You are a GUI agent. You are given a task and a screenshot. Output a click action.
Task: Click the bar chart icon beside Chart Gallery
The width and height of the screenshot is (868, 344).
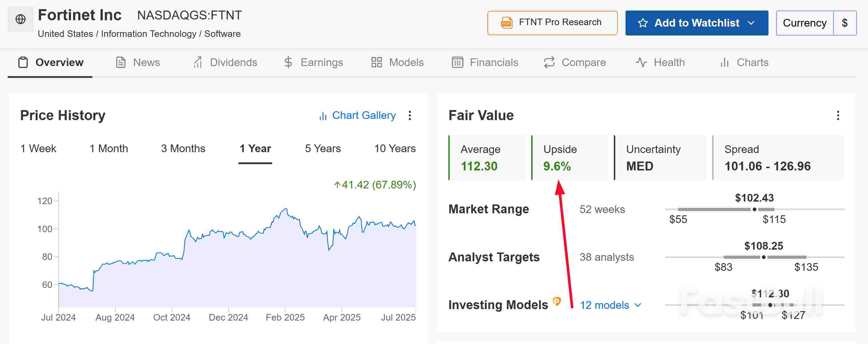coord(322,115)
